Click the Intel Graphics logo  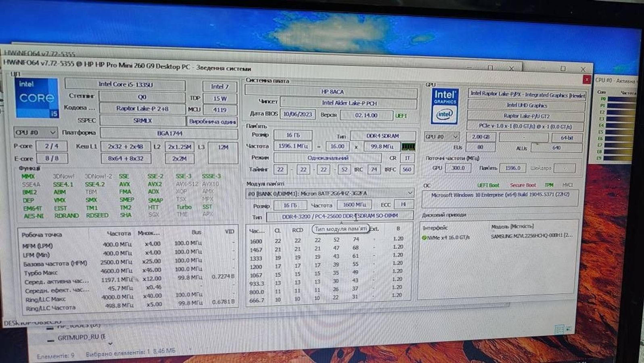tap(444, 106)
